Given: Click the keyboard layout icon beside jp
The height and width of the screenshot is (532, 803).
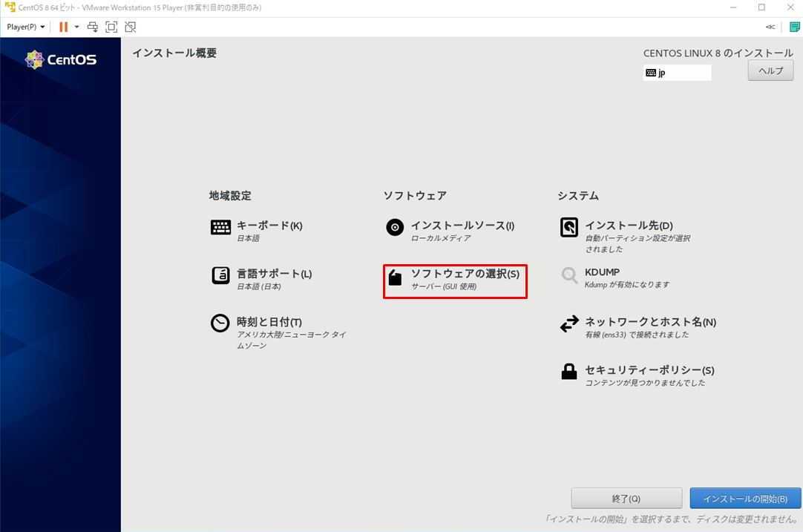Looking at the screenshot, I should (x=651, y=73).
